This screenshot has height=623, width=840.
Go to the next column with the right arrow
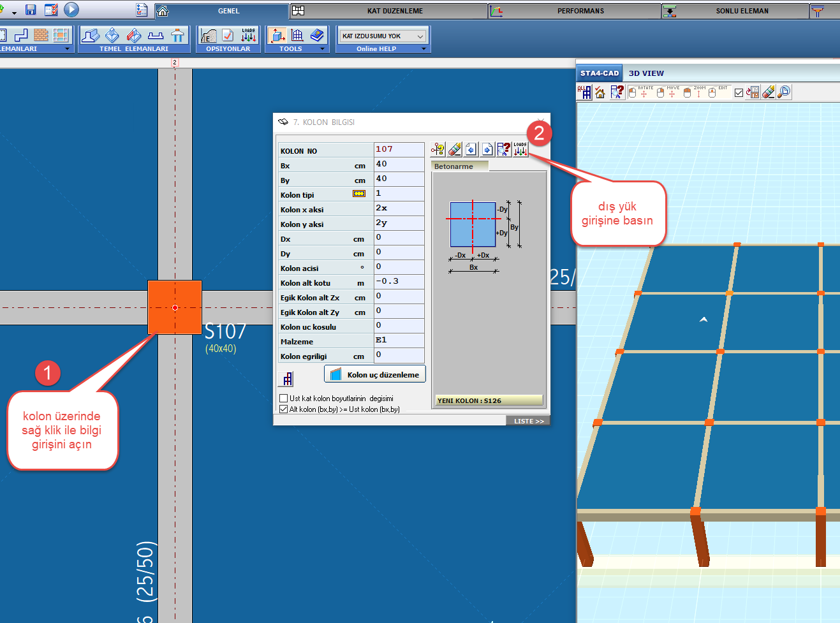click(x=487, y=149)
